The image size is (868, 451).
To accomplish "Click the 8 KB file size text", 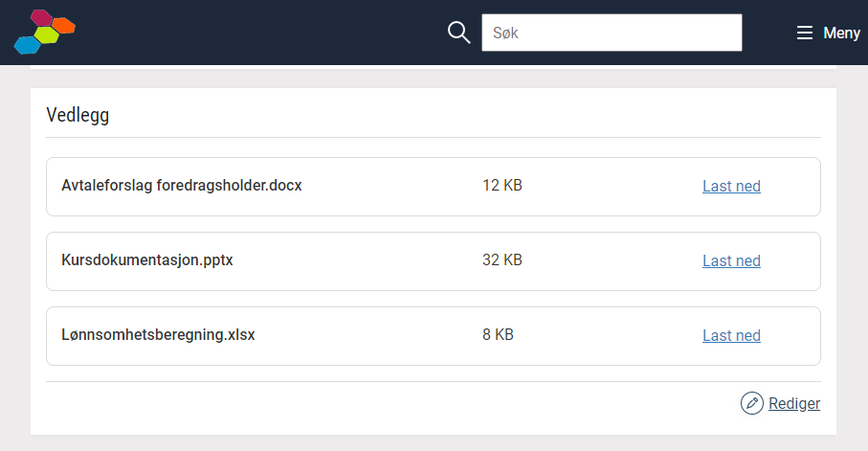I will (x=498, y=334).
